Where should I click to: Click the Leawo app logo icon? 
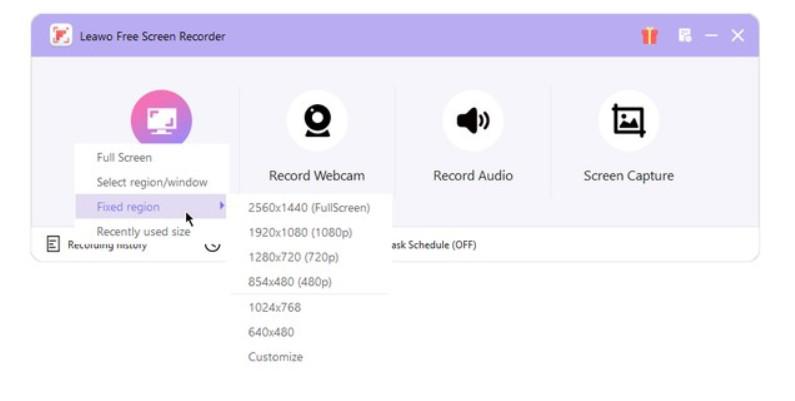pyautogui.click(x=61, y=36)
